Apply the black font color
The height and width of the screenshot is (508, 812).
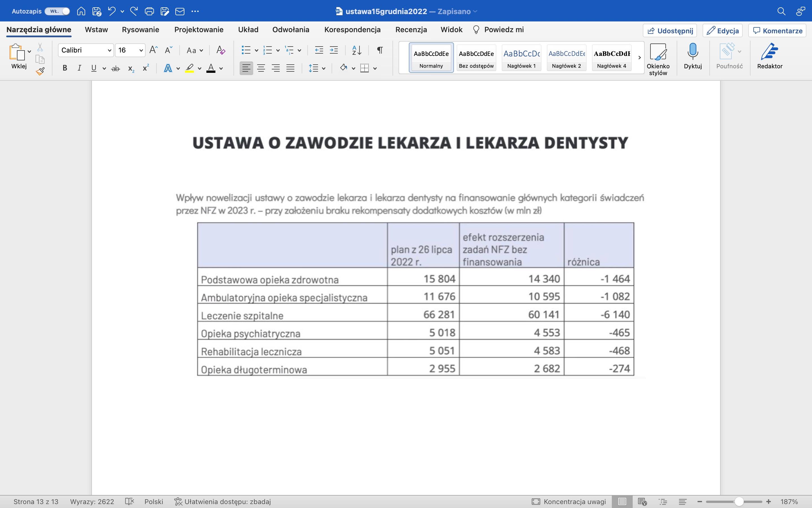point(211,68)
